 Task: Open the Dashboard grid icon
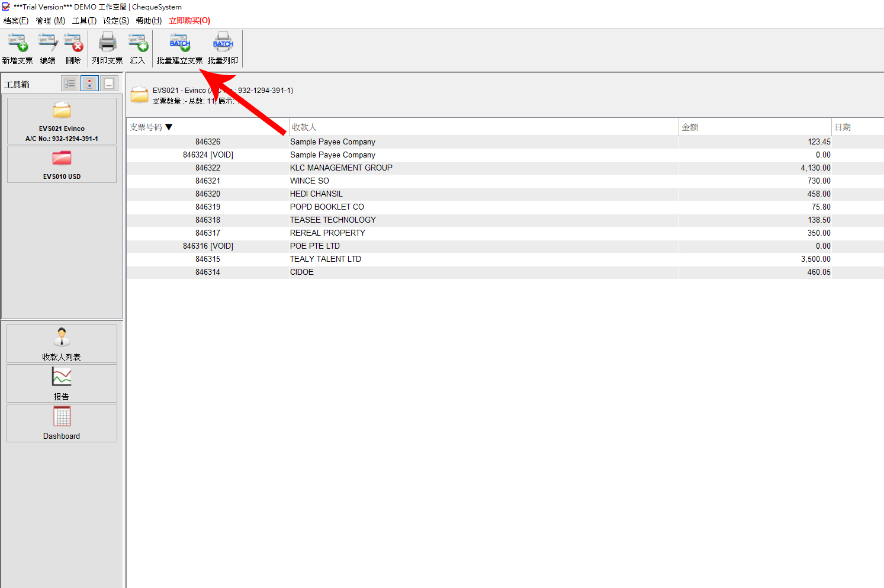(x=62, y=416)
